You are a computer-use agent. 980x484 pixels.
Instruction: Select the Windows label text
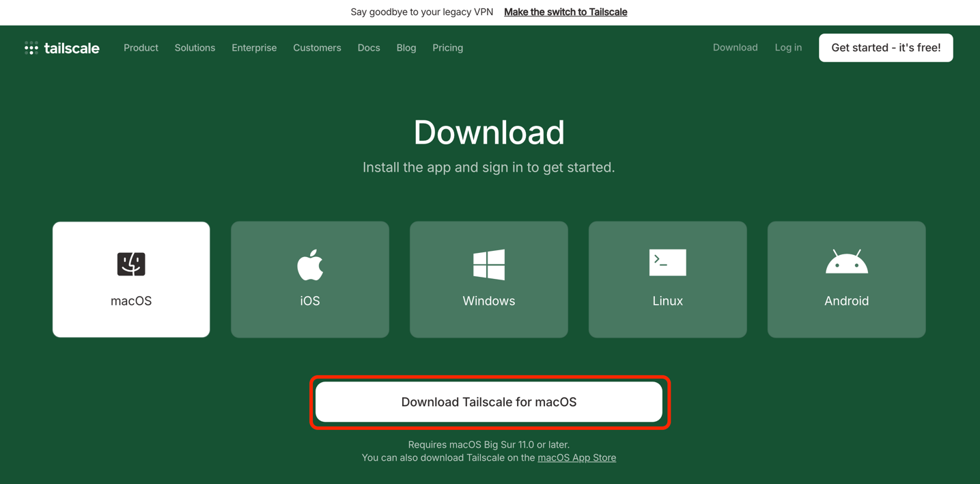[489, 301]
